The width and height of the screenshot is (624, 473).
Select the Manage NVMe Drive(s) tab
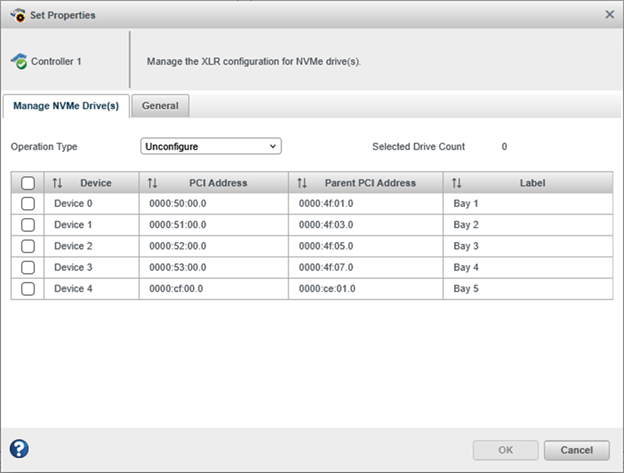pyautogui.click(x=66, y=105)
